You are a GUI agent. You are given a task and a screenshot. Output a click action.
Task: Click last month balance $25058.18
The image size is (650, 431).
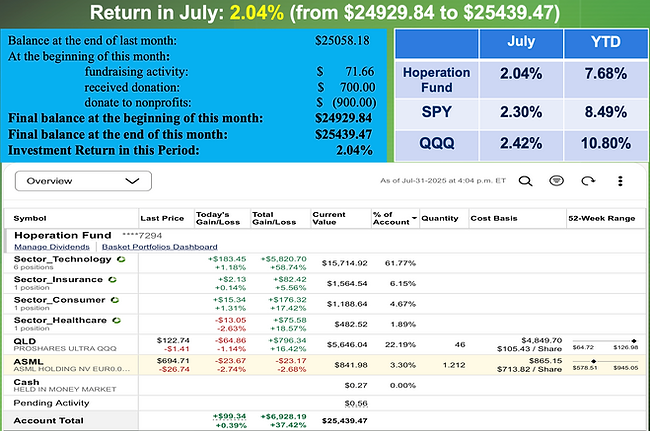tap(342, 41)
